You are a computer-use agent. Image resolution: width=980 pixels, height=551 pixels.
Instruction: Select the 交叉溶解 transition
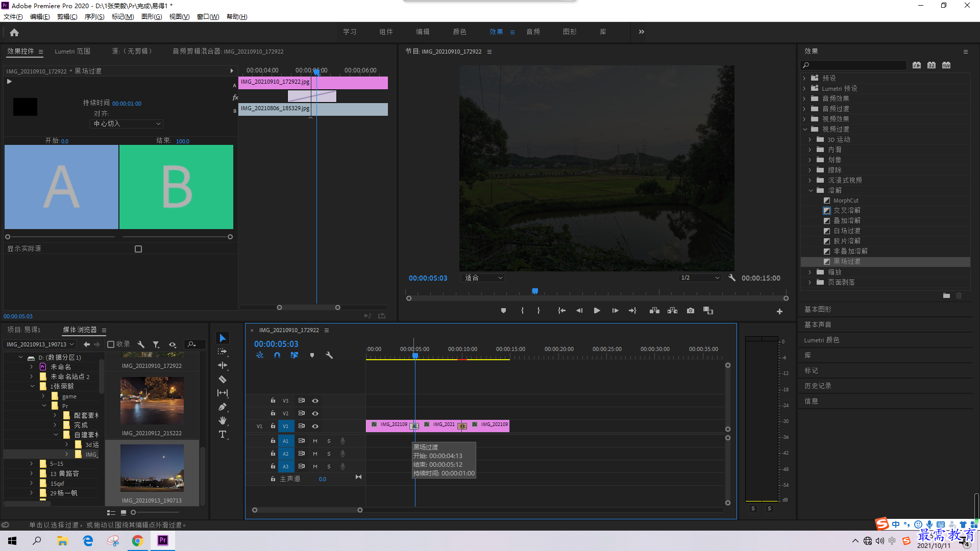847,211
